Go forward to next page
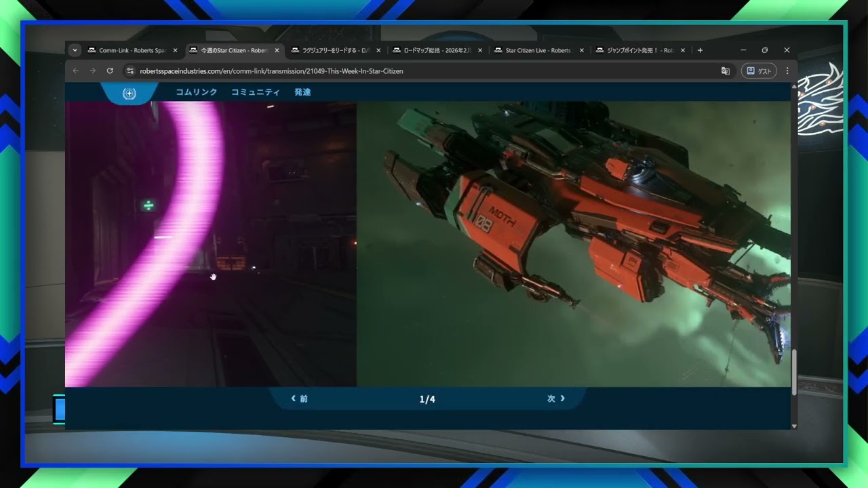868x488 pixels. point(93,70)
